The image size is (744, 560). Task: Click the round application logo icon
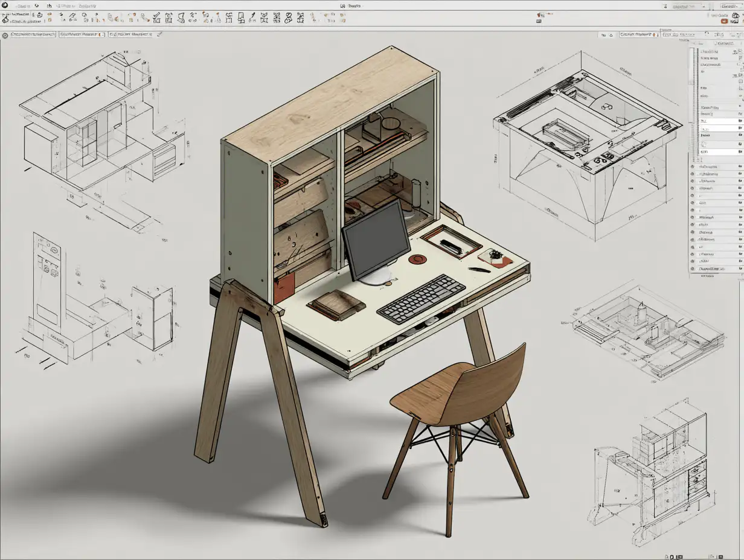point(5,5)
